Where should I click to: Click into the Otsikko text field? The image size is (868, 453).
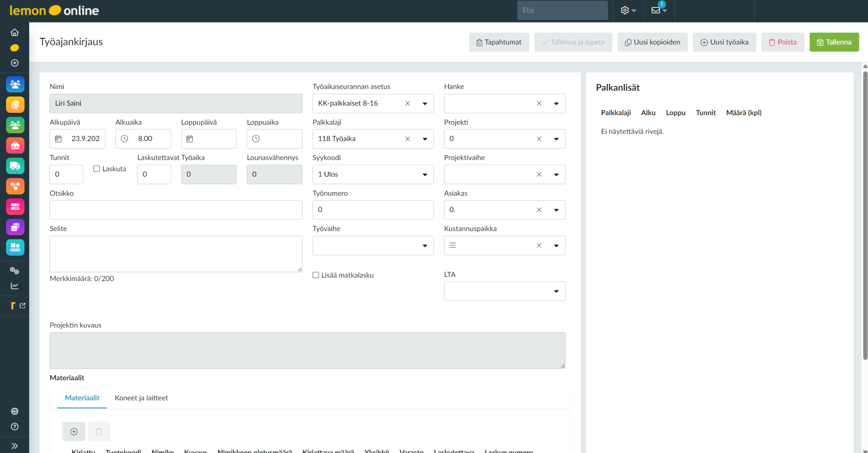click(x=176, y=210)
